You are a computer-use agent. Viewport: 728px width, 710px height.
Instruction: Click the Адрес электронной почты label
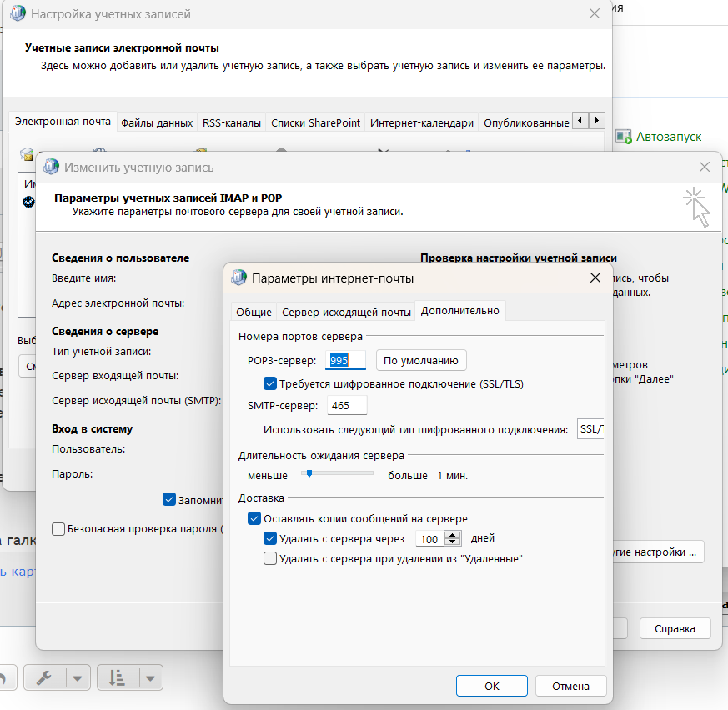coord(118,303)
